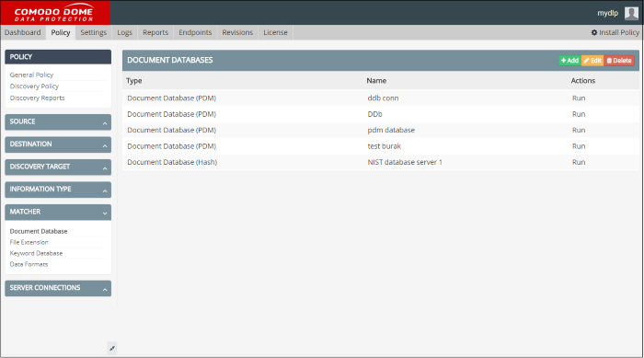Run NIST database server 1
644x358 pixels.
[579, 162]
